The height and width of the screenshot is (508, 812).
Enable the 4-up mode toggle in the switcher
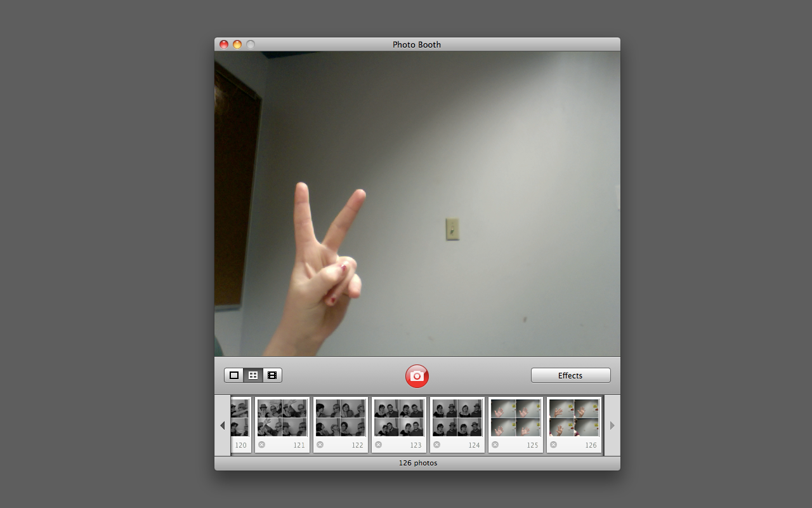pyautogui.click(x=253, y=375)
